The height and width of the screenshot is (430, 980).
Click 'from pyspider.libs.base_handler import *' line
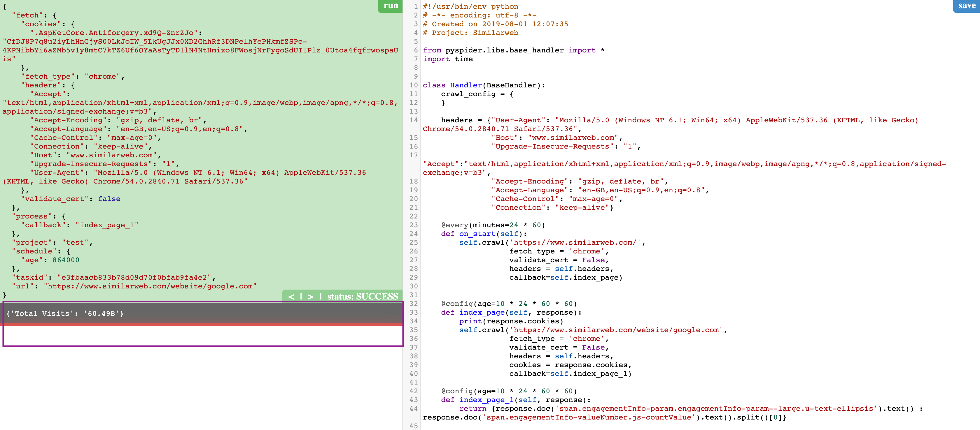tap(514, 50)
